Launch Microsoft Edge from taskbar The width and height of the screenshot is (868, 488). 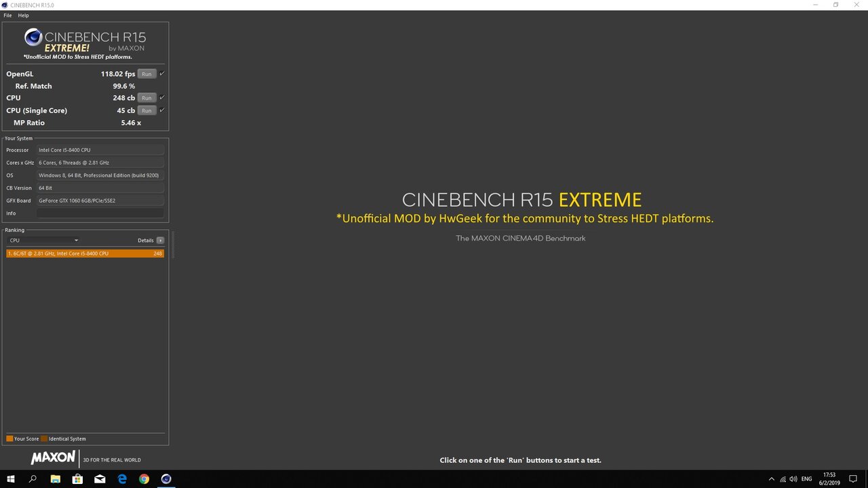pos(122,479)
